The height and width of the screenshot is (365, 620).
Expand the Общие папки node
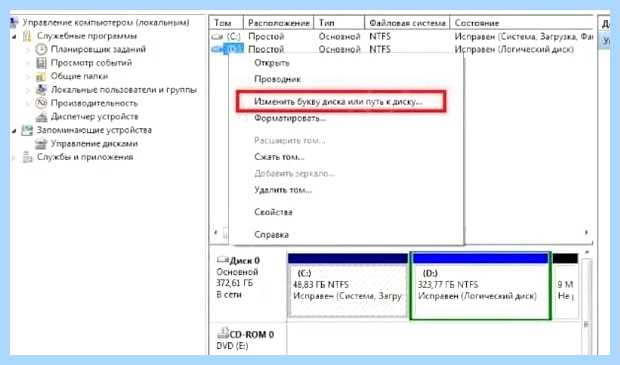pos(28,77)
